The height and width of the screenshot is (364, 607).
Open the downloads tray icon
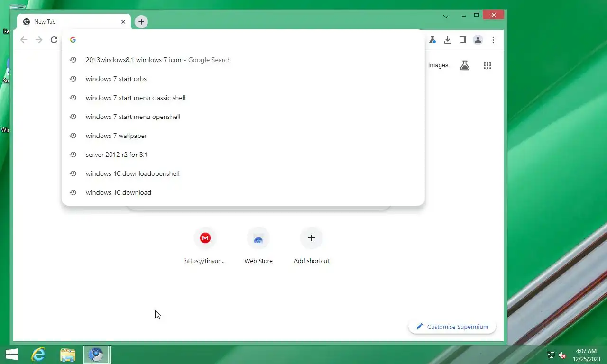coord(448,40)
